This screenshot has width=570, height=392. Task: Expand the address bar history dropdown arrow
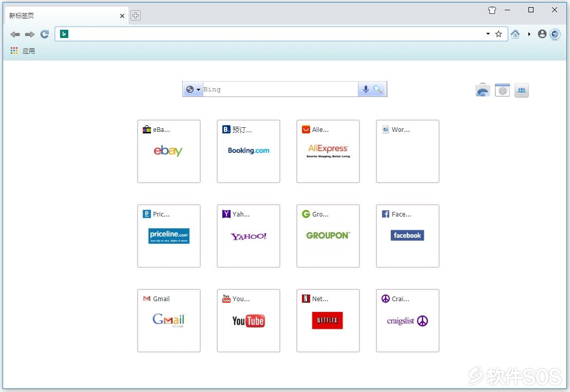coord(488,34)
